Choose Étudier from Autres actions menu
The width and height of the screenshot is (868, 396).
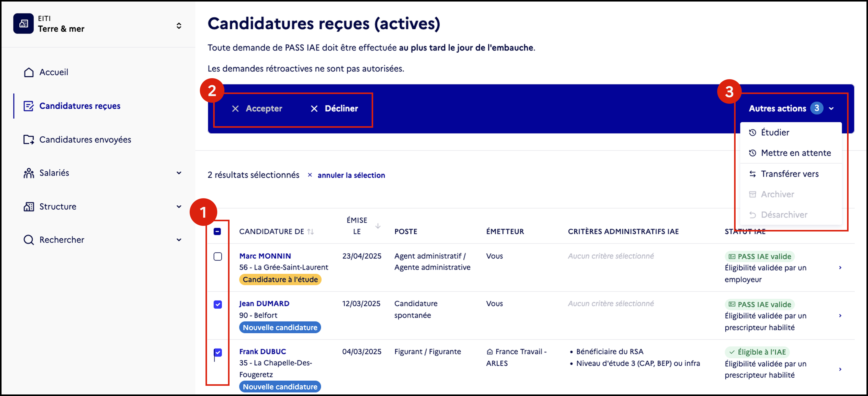click(791, 132)
